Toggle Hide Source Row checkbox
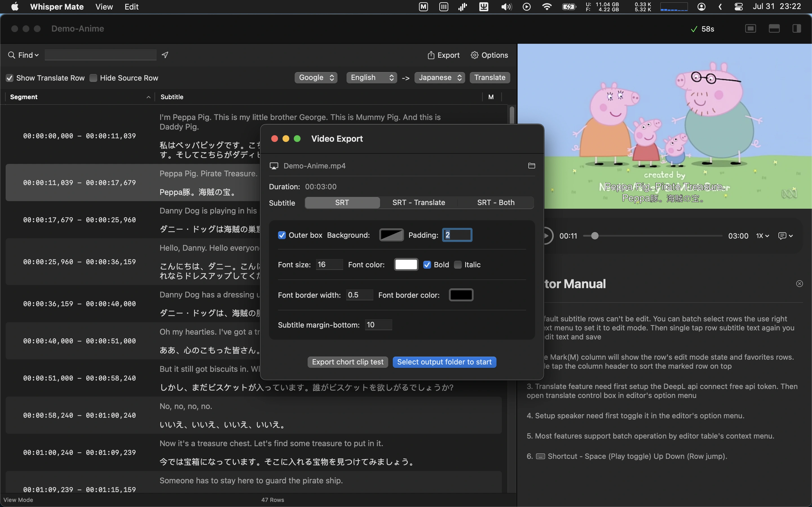The height and width of the screenshot is (507, 812). (93, 78)
